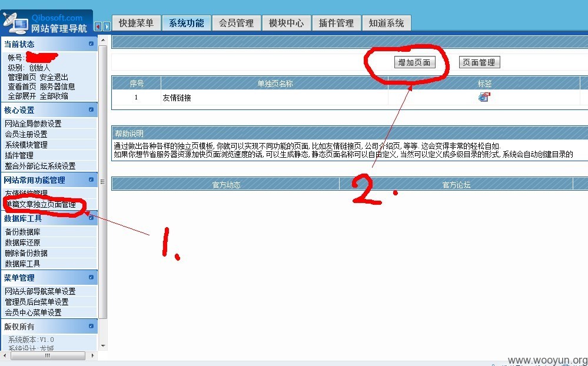
Task: Click the sidebar vertical scrollbar down arrow
Action: coord(103,346)
